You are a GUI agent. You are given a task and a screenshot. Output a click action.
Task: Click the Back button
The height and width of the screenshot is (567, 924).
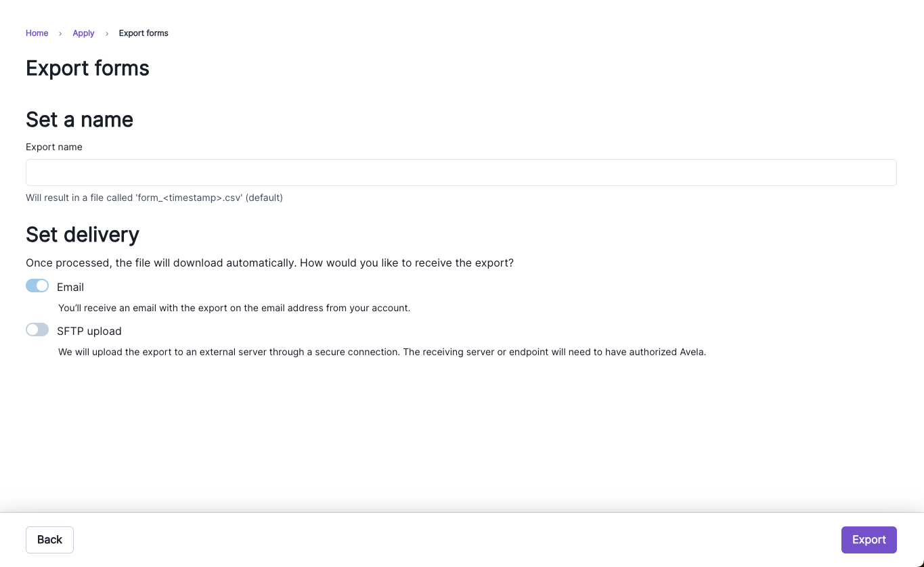[49, 539]
